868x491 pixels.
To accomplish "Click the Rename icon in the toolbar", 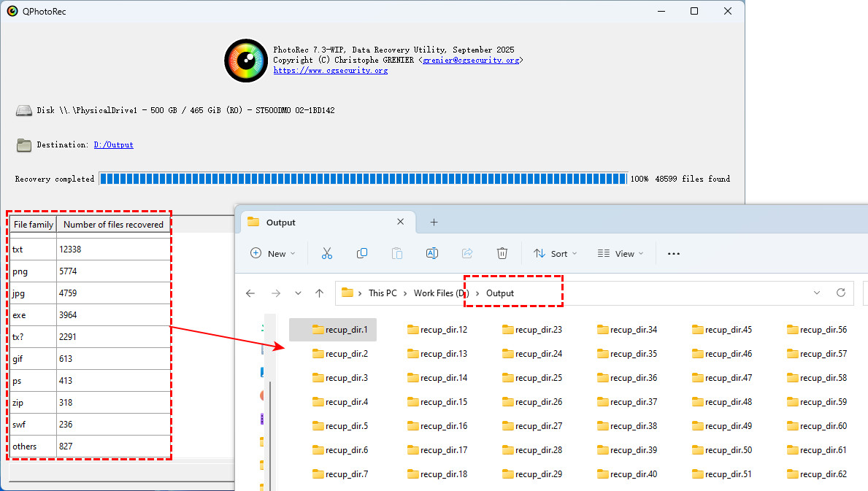I will (431, 253).
